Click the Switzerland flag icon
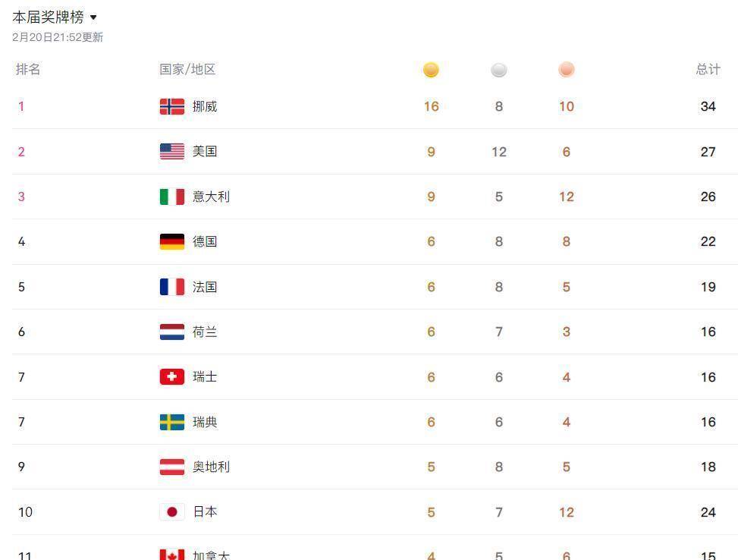Image resolution: width=738 pixels, height=560 pixels. click(x=172, y=377)
